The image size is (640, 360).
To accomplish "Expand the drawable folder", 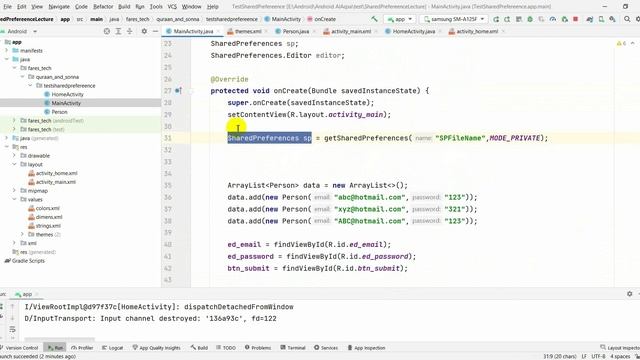I will (x=14, y=156).
